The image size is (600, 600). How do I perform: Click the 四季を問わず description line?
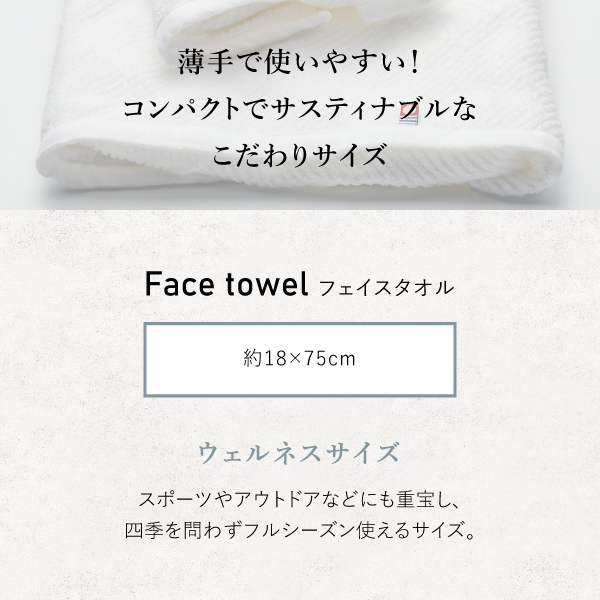click(x=300, y=529)
